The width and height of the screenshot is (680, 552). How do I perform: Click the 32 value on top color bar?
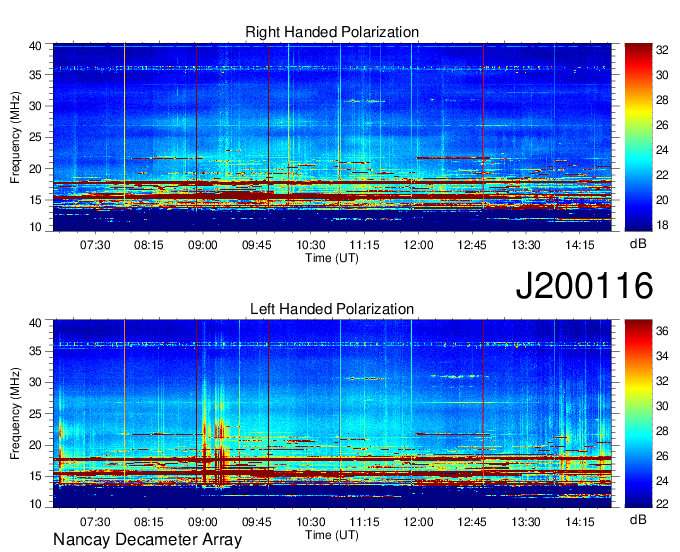coord(662,50)
